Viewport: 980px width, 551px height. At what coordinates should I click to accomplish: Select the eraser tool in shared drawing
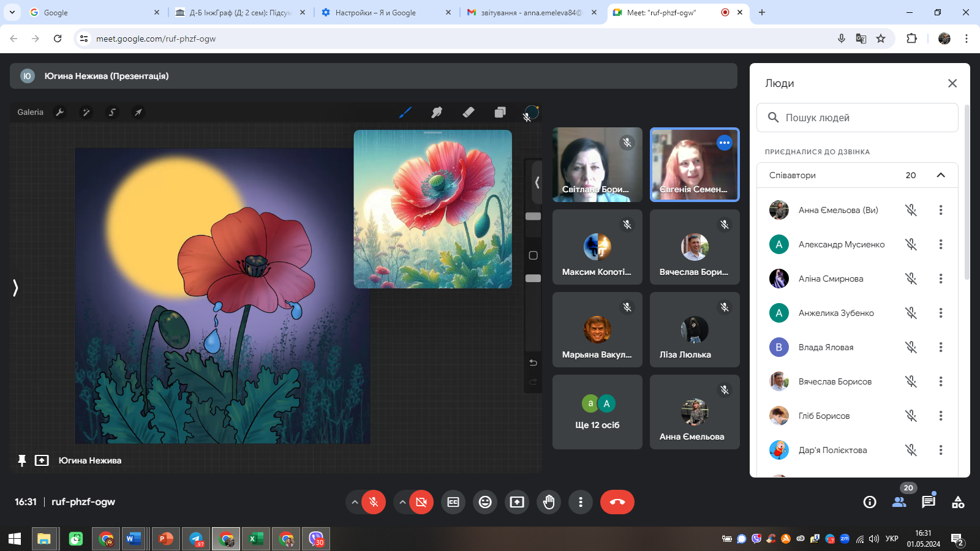[x=469, y=112]
